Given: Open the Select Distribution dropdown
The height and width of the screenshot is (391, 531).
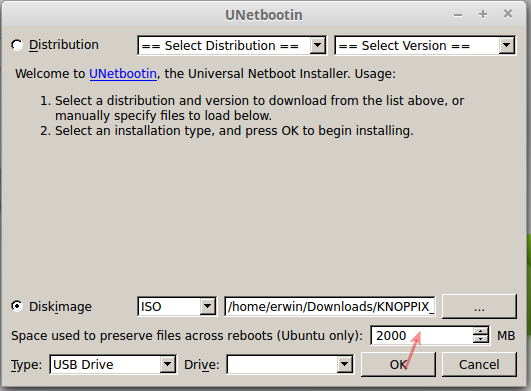Looking at the screenshot, I should click(x=232, y=45).
